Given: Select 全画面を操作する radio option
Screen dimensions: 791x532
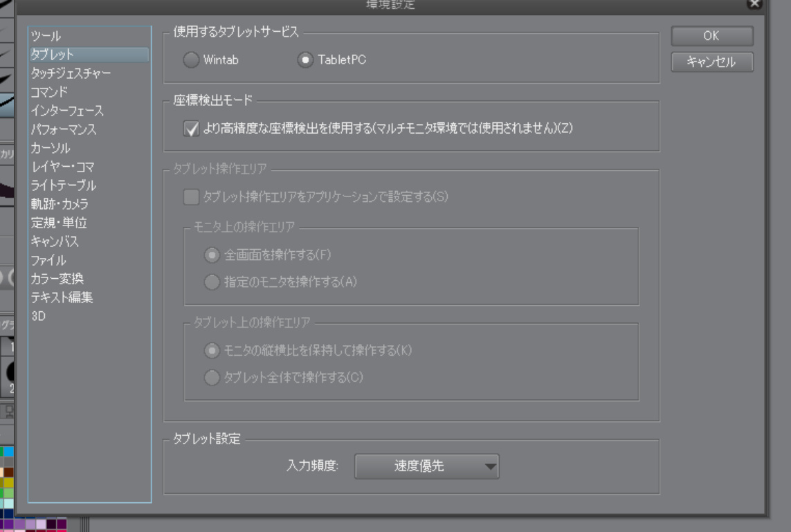Looking at the screenshot, I should (212, 255).
